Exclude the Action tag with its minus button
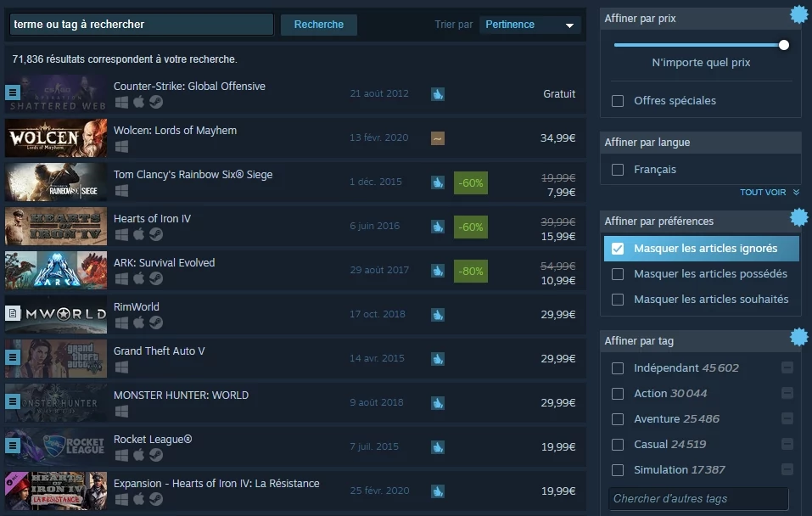The height and width of the screenshot is (516, 812). (x=787, y=393)
